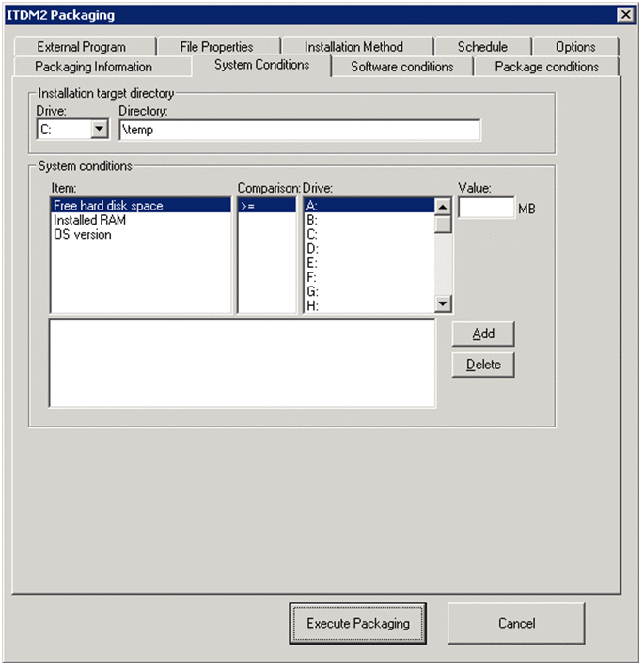Image resolution: width=644 pixels, height=668 pixels.
Task: Expand the Drive dropdown arrow
Action: 100,129
